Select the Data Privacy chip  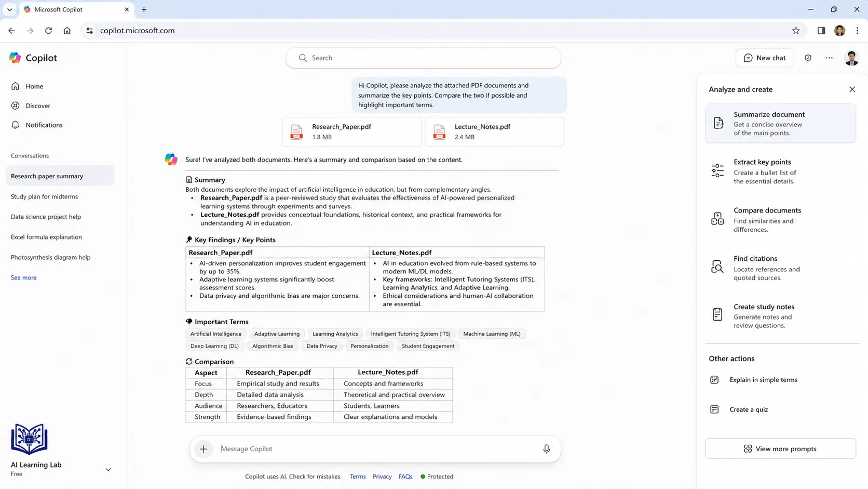click(x=322, y=346)
